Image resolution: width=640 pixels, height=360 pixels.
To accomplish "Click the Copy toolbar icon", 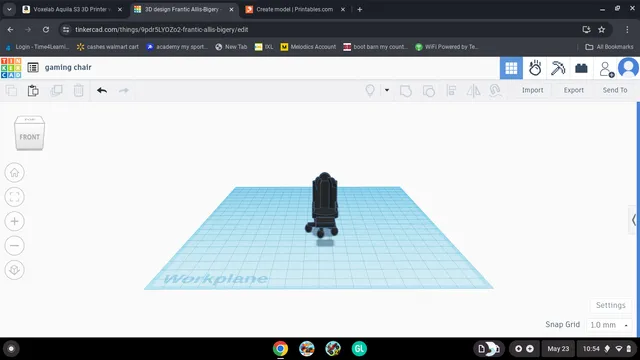I will pos(11,90).
